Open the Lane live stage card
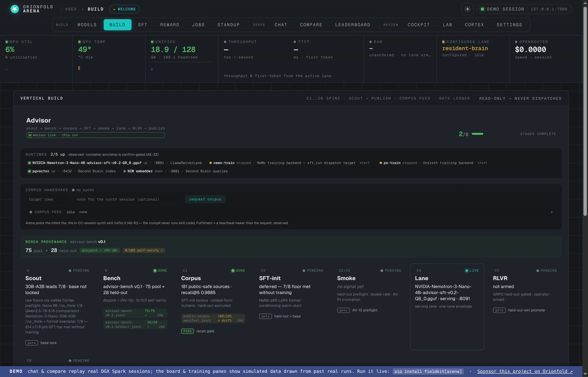Image resolution: width=588 pixels, height=377 pixels. tap(447, 307)
